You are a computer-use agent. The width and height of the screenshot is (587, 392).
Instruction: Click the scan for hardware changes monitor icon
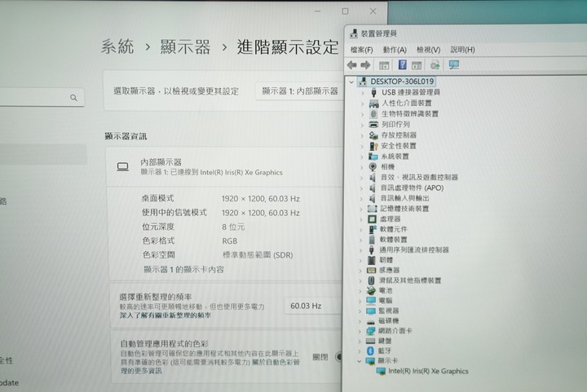coord(454,65)
